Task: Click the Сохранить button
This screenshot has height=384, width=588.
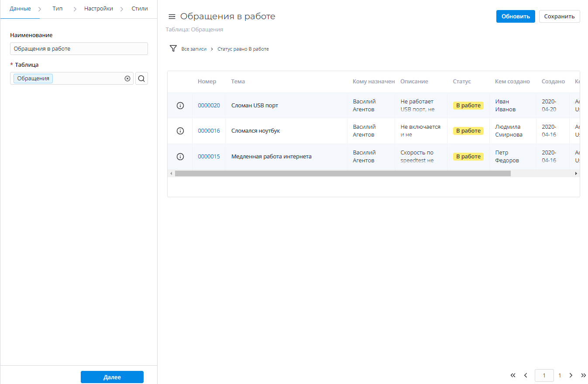Action: pos(559,17)
